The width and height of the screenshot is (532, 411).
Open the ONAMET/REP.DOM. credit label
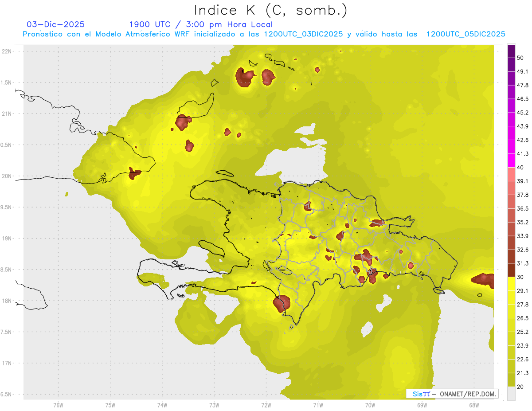coord(467,394)
